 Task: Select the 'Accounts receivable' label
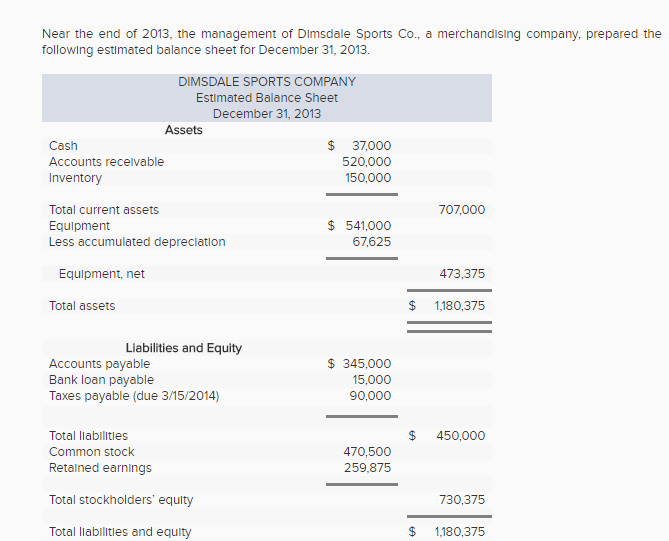coord(106,162)
